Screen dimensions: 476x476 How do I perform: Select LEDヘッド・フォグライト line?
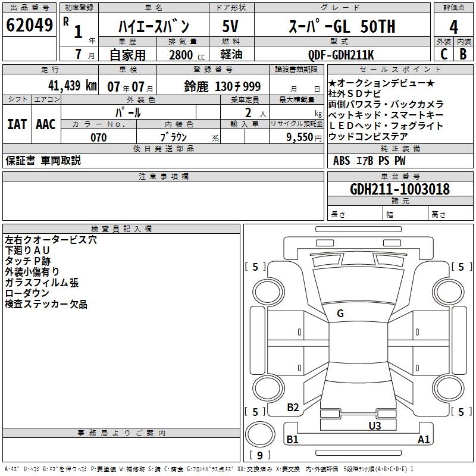[x=386, y=126]
